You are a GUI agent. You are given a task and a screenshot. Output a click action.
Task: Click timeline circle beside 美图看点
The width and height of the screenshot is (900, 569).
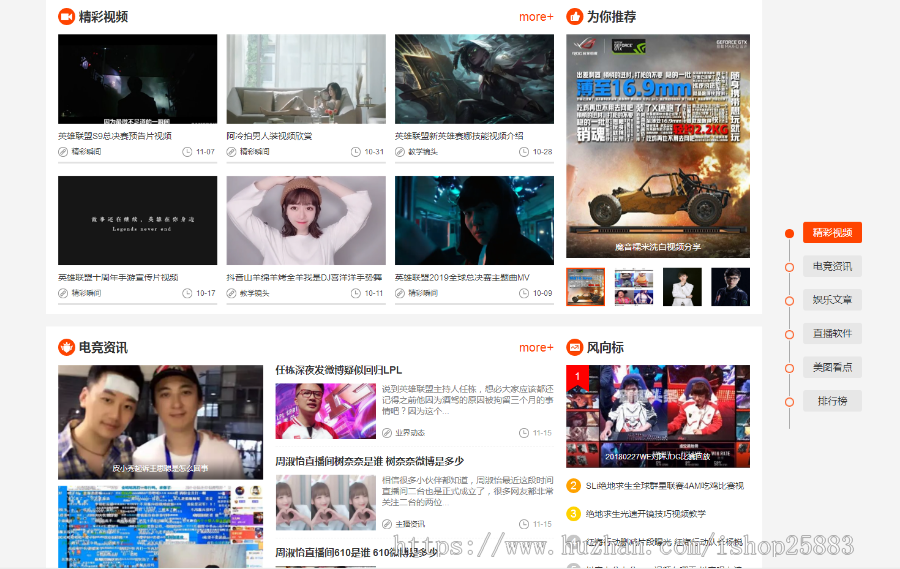pyautogui.click(x=789, y=368)
